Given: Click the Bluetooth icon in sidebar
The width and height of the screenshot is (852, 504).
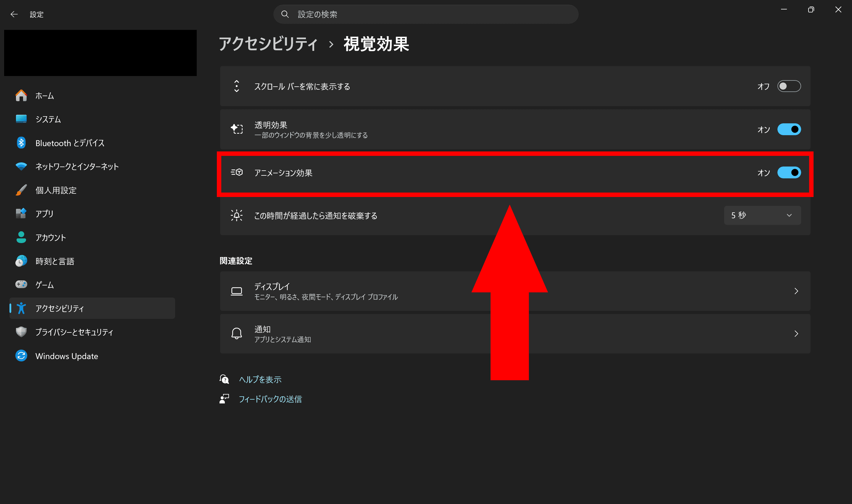Looking at the screenshot, I should (21, 143).
